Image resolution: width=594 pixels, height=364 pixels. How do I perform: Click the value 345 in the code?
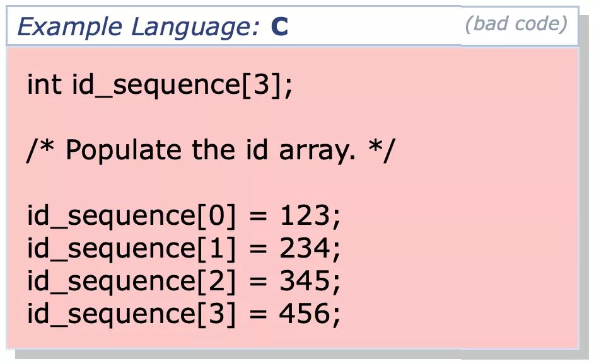click(x=305, y=281)
